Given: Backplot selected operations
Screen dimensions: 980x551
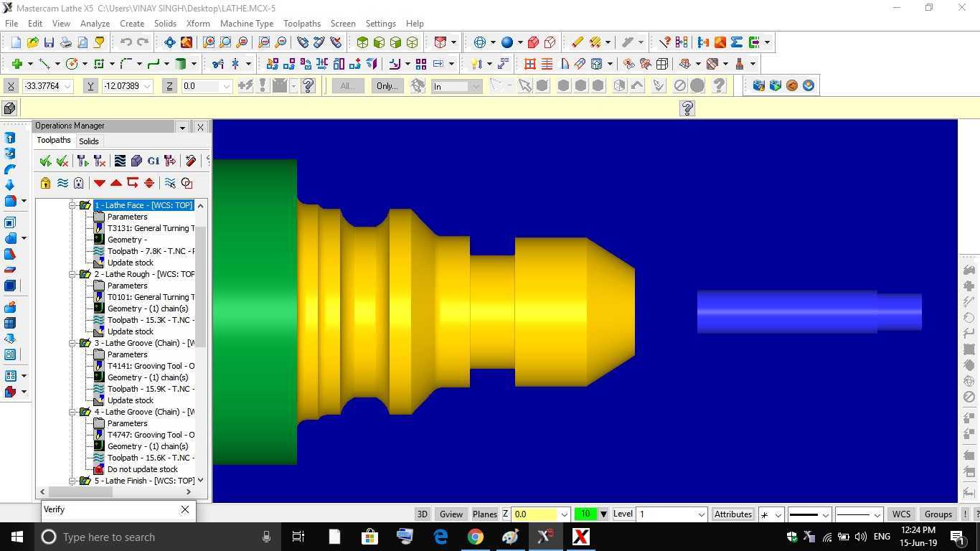Looking at the screenshot, I should pyautogui.click(x=120, y=161).
